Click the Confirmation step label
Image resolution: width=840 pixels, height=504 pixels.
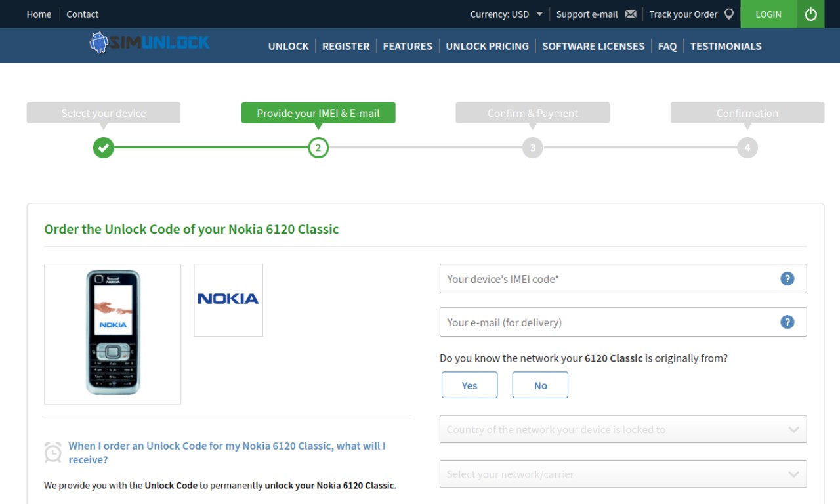pyautogui.click(x=747, y=113)
